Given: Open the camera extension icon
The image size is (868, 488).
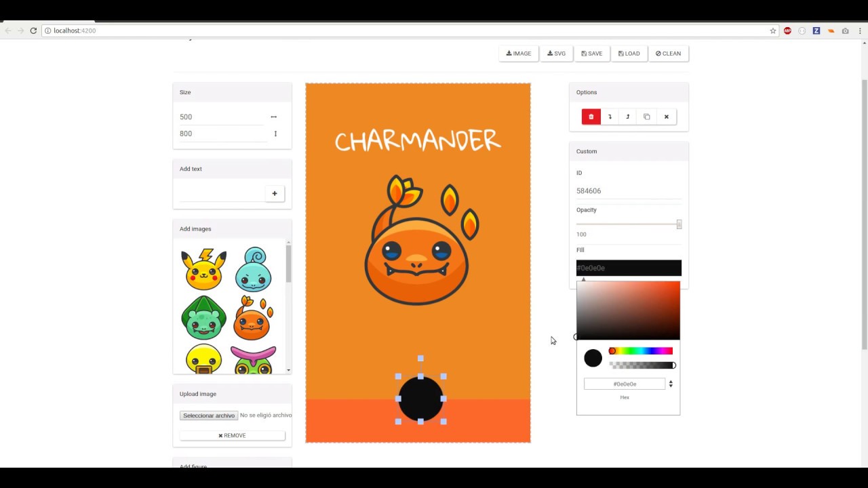Looking at the screenshot, I should click(x=845, y=30).
